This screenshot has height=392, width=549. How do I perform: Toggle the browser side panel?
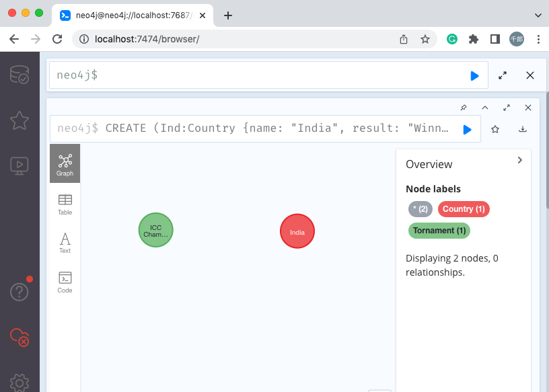click(x=495, y=39)
